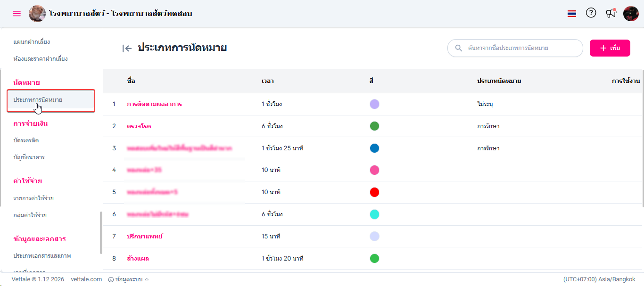Click the เวลา column header
Screen dimensions: 644x286
tap(268, 81)
